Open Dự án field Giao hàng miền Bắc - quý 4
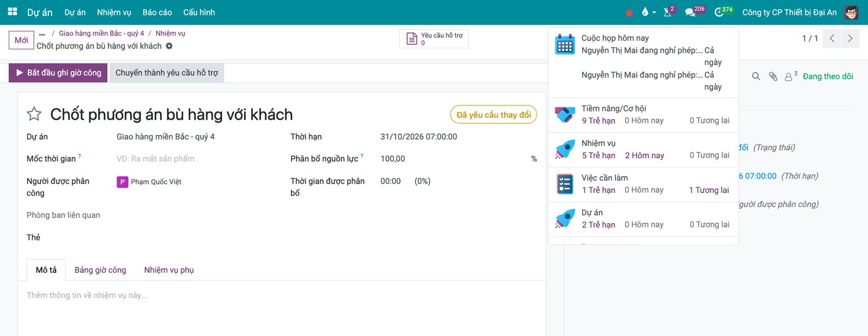This screenshot has width=868, height=336. [x=166, y=136]
